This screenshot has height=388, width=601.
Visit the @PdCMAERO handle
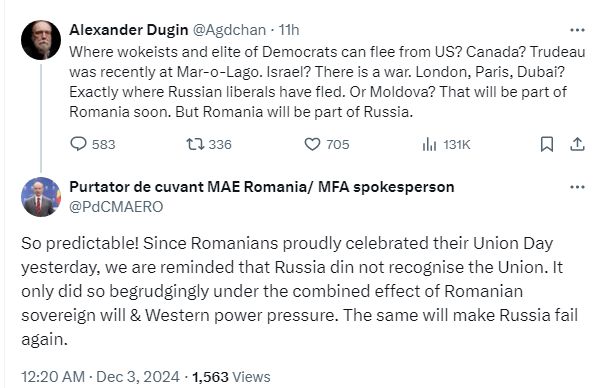click(x=116, y=207)
